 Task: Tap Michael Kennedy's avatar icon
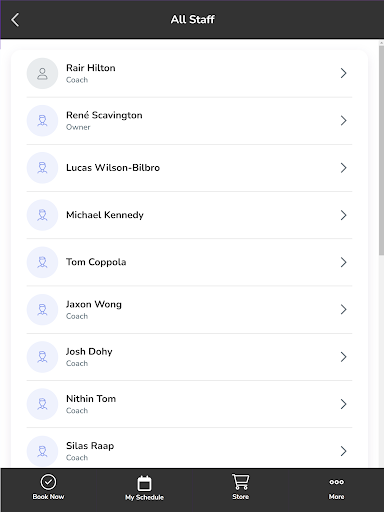42,215
